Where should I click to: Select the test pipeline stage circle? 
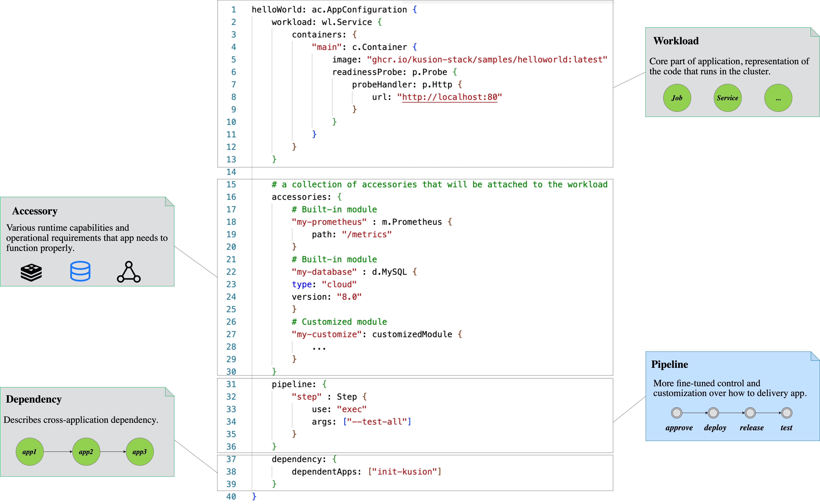click(x=786, y=413)
